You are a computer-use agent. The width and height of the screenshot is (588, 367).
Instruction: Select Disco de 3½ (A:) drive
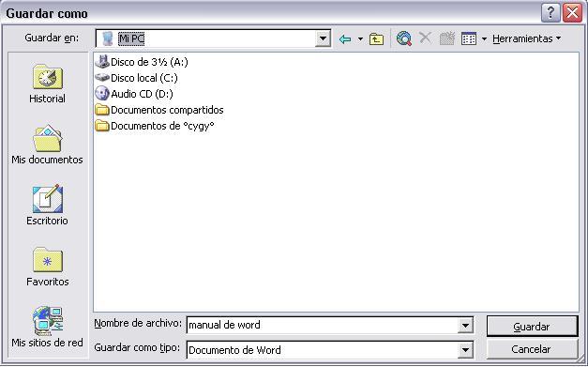tap(142, 62)
